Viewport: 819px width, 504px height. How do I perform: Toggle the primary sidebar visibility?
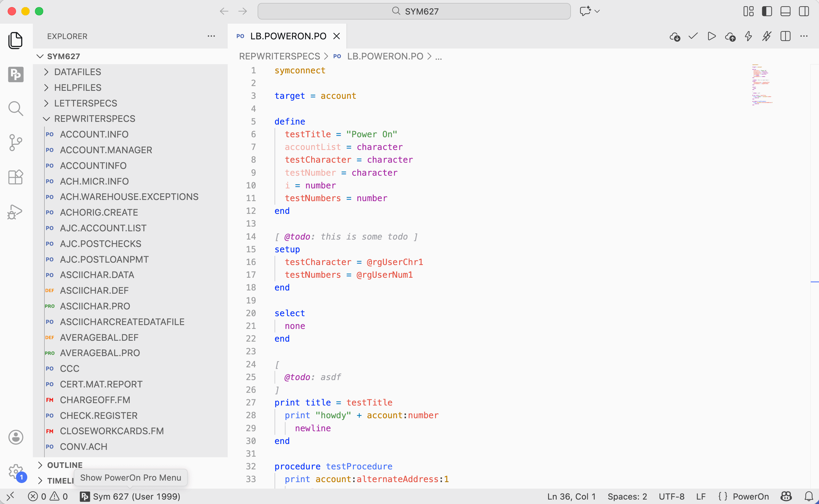(x=767, y=11)
